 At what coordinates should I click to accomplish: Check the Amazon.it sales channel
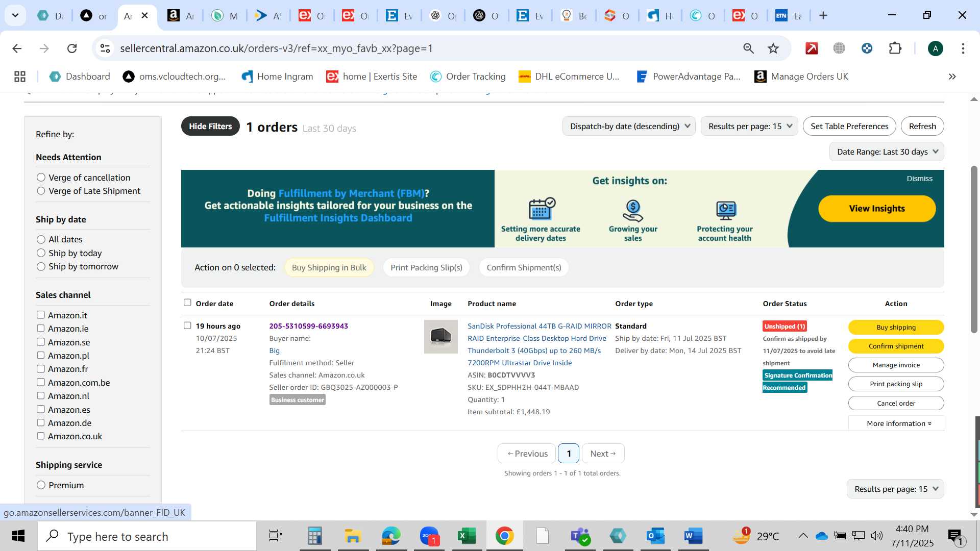click(x=41, y=315)
